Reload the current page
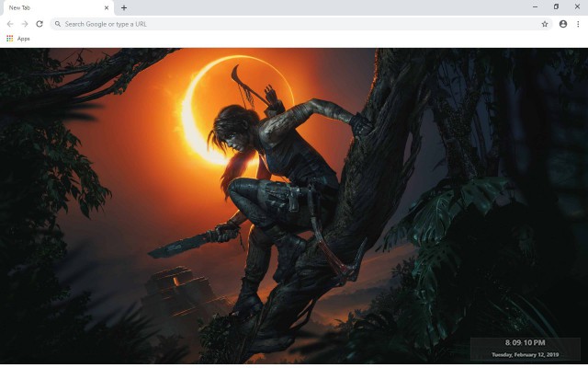This screenshot has height=368, width=588. [40, 24]
